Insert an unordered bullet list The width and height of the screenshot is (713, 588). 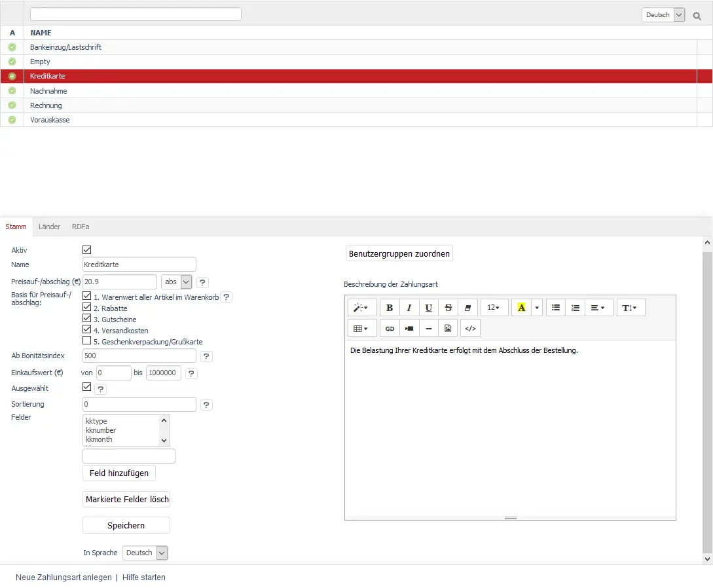pyautogui.click(x=556, y=308)
